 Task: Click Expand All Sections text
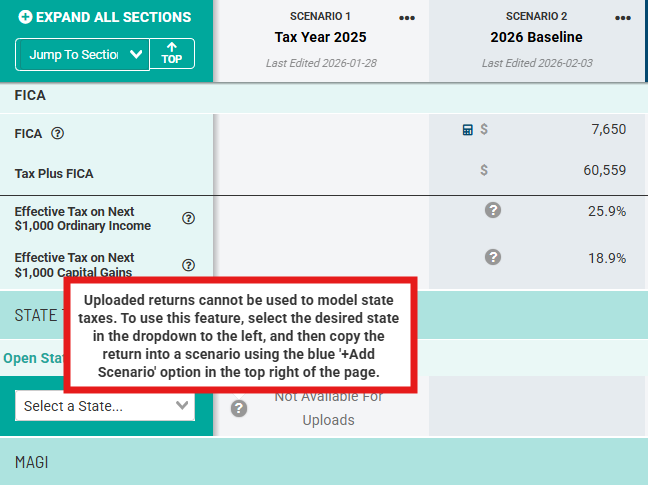113,17
